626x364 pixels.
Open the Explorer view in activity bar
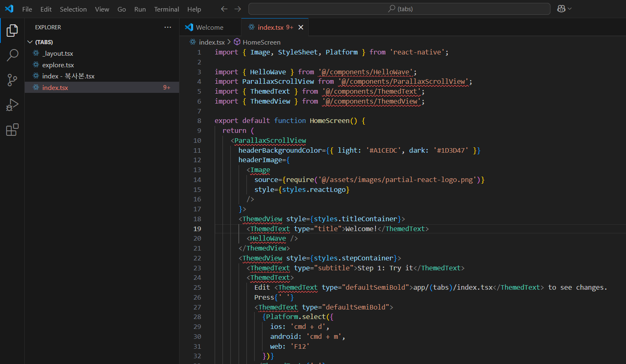coord(12,30)
